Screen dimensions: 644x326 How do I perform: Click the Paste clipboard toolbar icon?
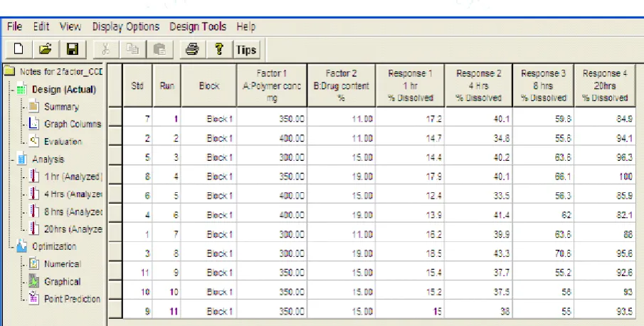coord(159,50)
